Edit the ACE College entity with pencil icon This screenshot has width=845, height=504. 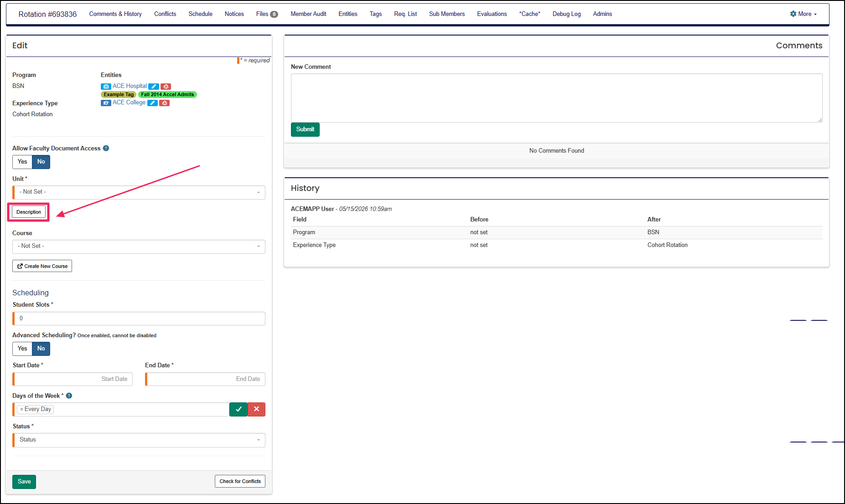point(153,103)
